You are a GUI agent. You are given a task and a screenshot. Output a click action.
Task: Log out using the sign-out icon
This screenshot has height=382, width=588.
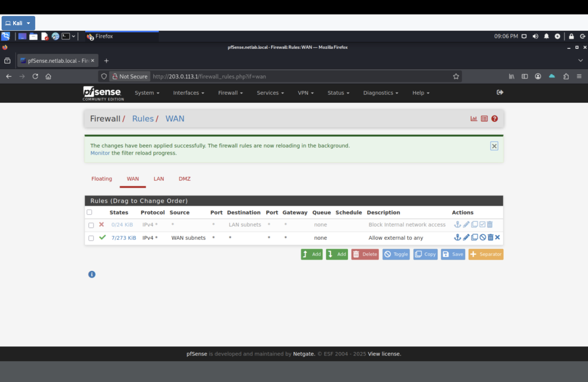(x=500, y=92)
